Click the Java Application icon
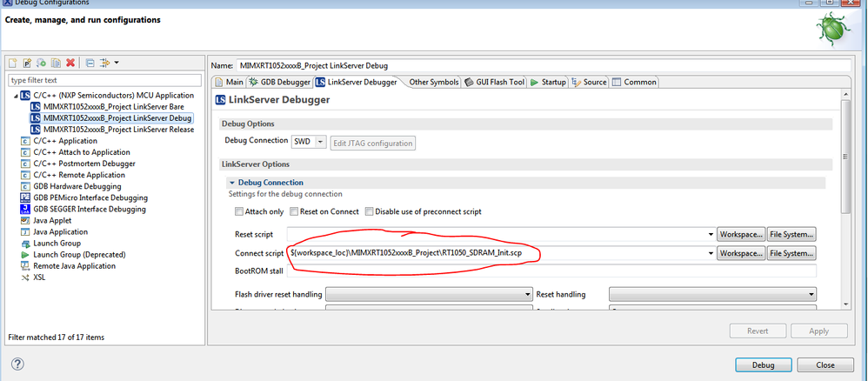This screenshot has width=868, height=381. pyautogui.click(x=25, y=231)
